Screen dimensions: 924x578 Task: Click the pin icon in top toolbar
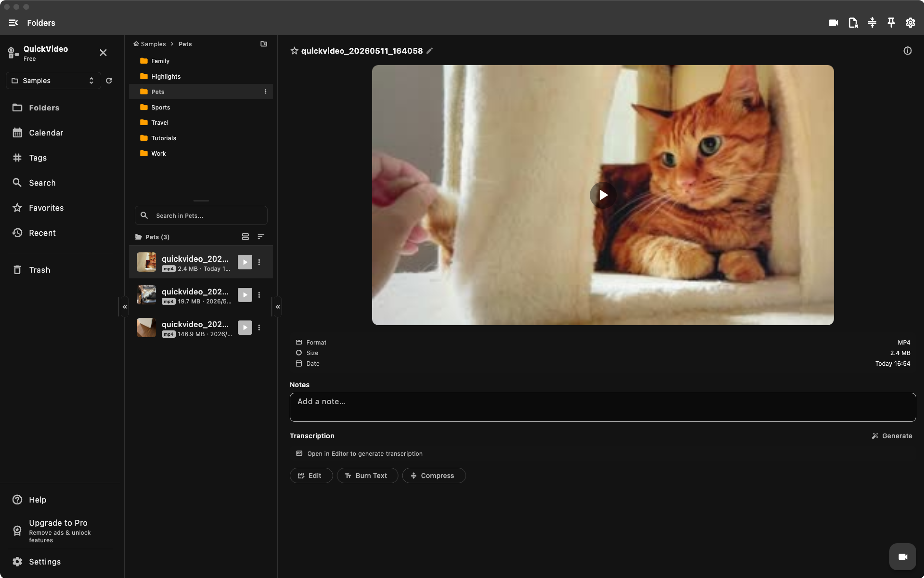(x=891, y=23)
